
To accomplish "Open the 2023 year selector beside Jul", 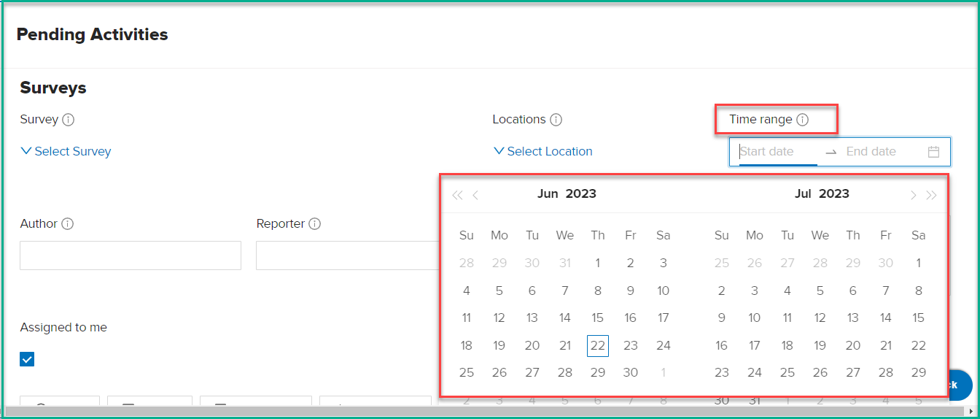I will tap(834, 193).
